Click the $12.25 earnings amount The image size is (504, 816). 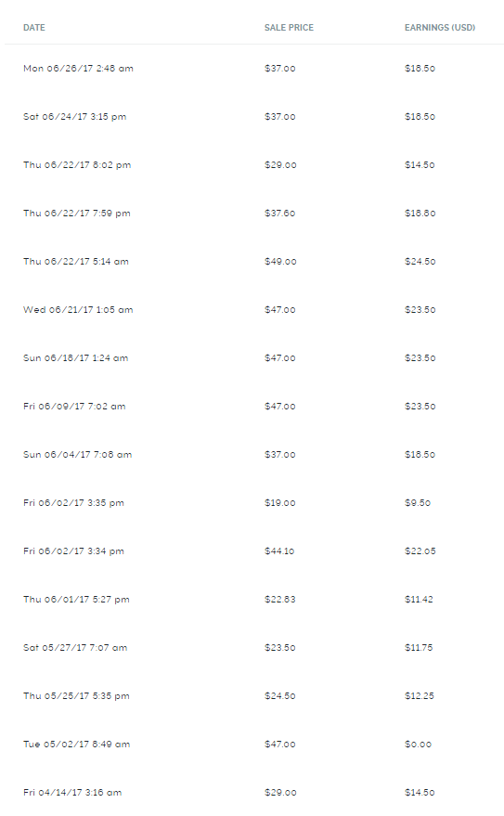(x=420, y=696)
